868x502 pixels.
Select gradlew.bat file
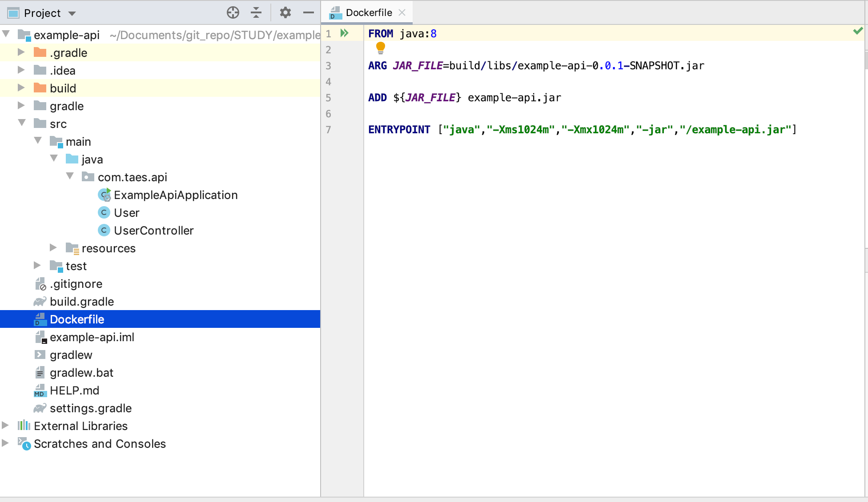pos(81,373)
